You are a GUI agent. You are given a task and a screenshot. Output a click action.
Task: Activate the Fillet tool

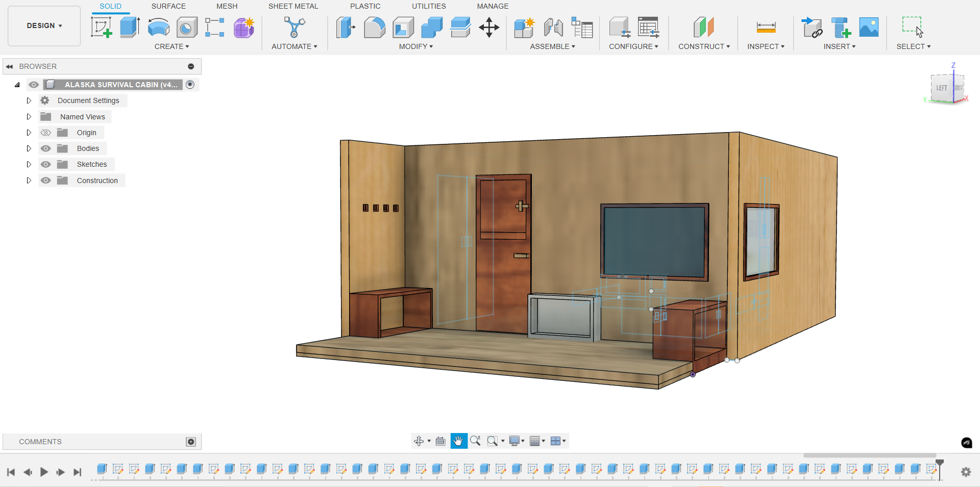click(375, 27)
